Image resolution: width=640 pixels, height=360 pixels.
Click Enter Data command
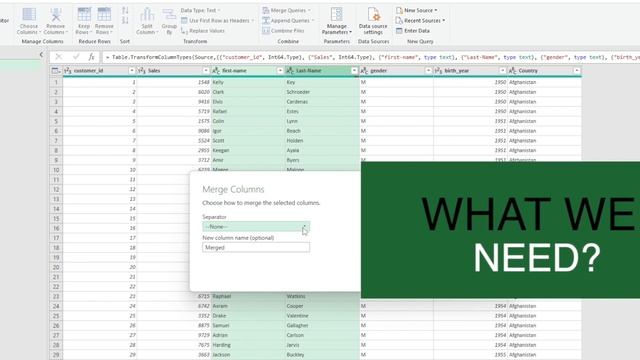413,31
